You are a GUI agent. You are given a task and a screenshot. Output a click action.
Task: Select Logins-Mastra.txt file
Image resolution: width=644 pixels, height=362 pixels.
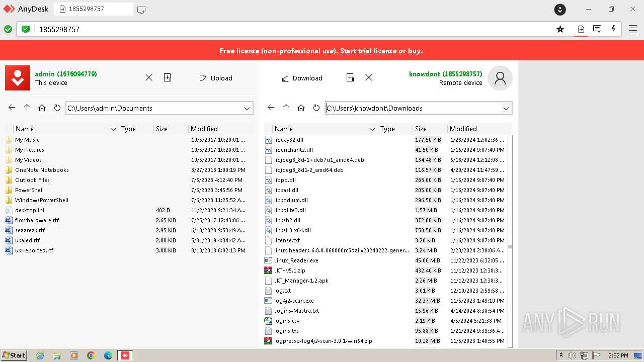[297, 311]
